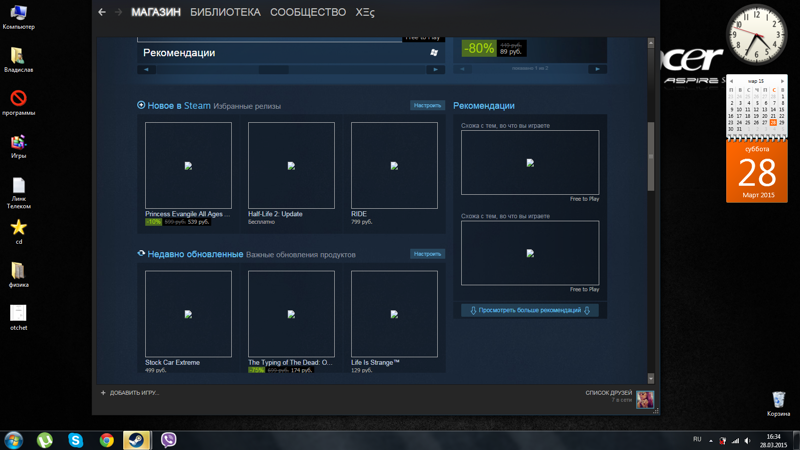Image resolution: width=800 pixels, height=450 pixels.
Task: Click the left arrow under the Рекомендации banner
Action: click(x=146, y=69)
